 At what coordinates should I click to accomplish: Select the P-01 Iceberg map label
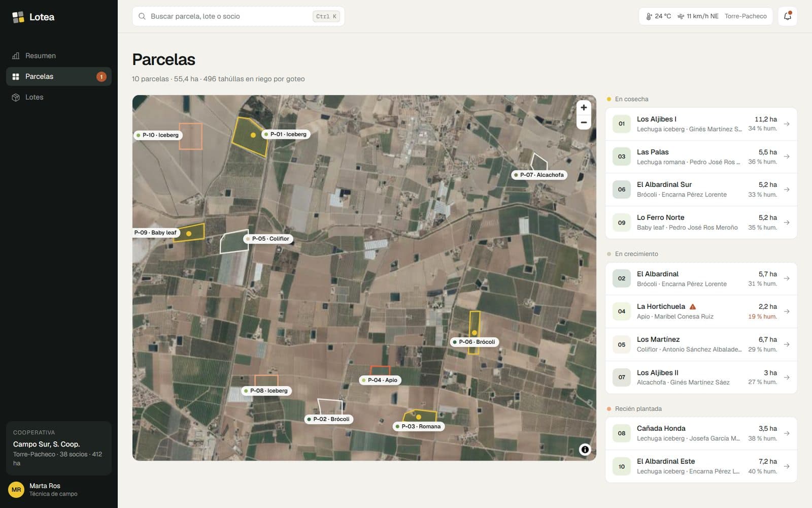[x=286, y=135]
